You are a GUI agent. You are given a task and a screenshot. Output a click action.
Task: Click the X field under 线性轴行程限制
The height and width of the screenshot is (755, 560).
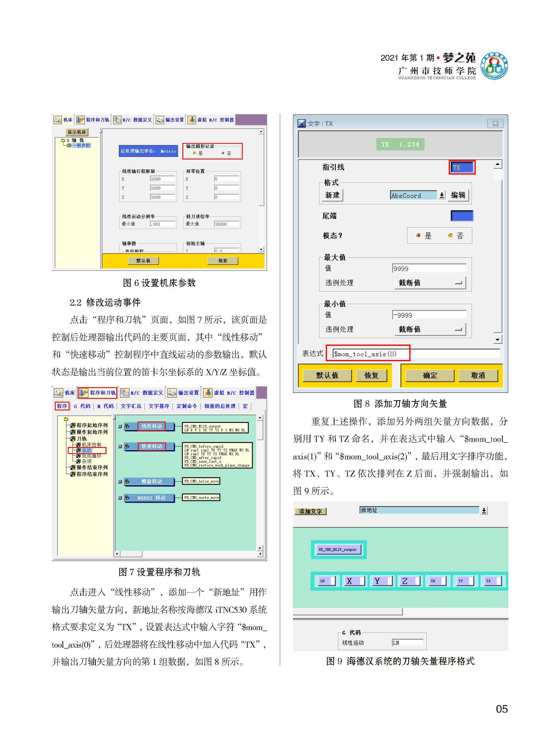(x=163, y=179)
